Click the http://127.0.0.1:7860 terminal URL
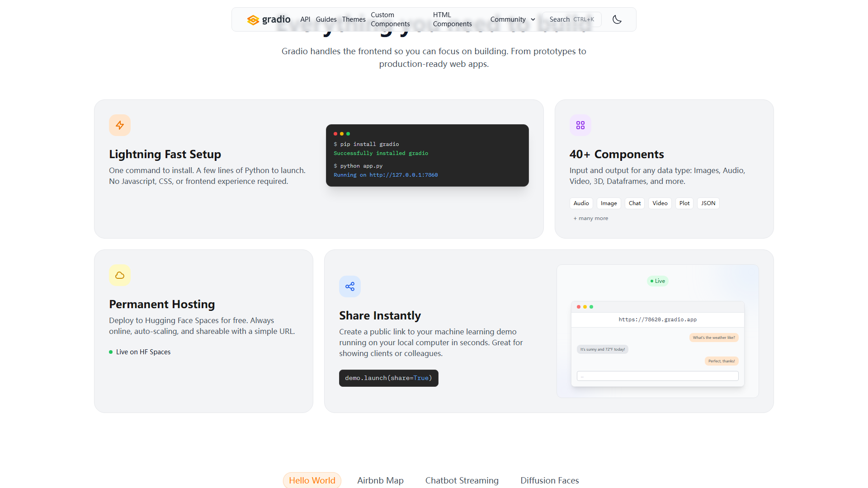Image resolution: width=868 pixels, height=488 pixels. [x=403, y=175]
